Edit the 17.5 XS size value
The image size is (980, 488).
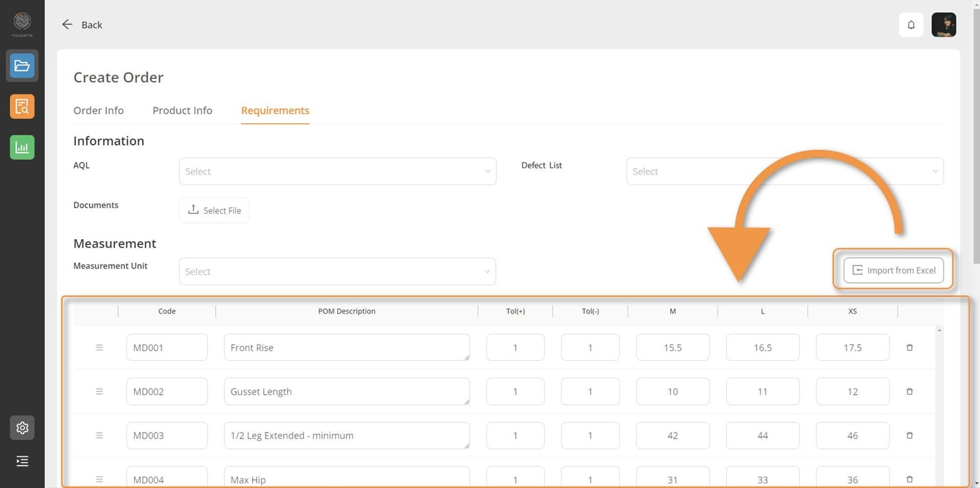click(852, 347)
